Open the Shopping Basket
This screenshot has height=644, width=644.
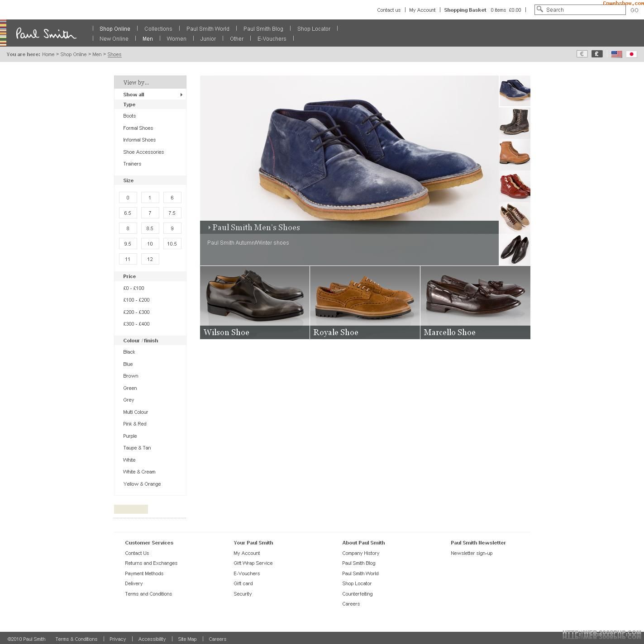pyautogui.click(x=465, y=10)
